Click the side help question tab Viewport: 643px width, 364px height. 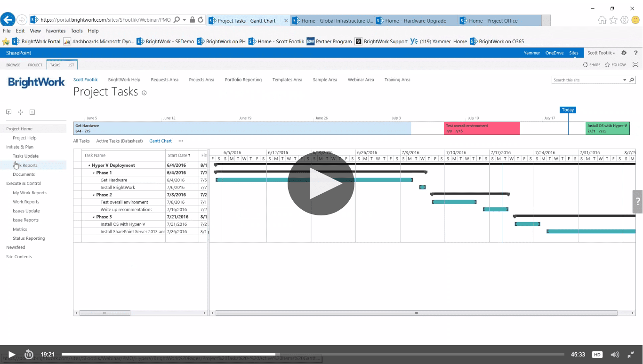(x=638, y=202)
